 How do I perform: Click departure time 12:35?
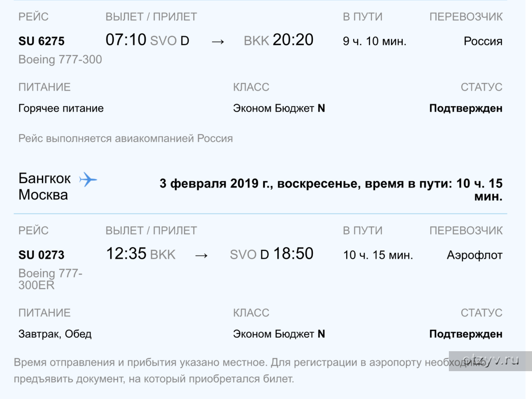(126, 254)
